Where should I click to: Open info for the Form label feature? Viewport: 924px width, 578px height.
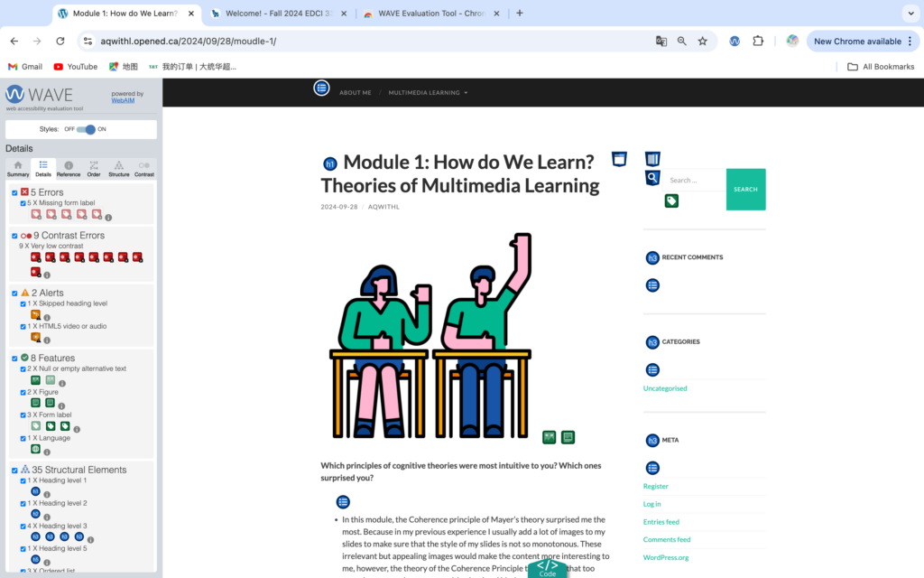(77, 429)
